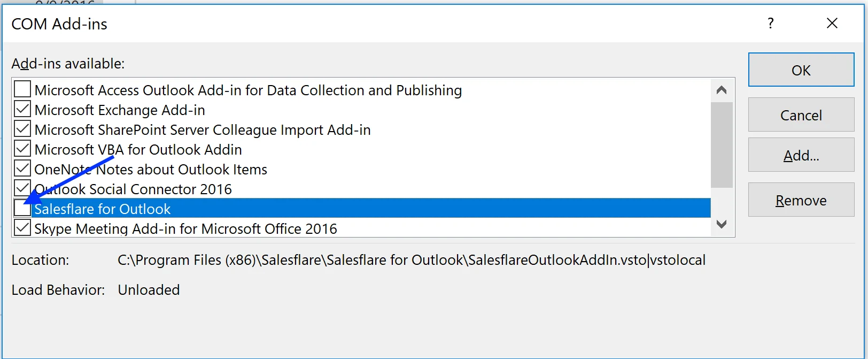The width and height of the screenshot is (868, 359).
Task: Disable Microsoft VBA for Outlook Addin
Action: (x=22, y=149)
